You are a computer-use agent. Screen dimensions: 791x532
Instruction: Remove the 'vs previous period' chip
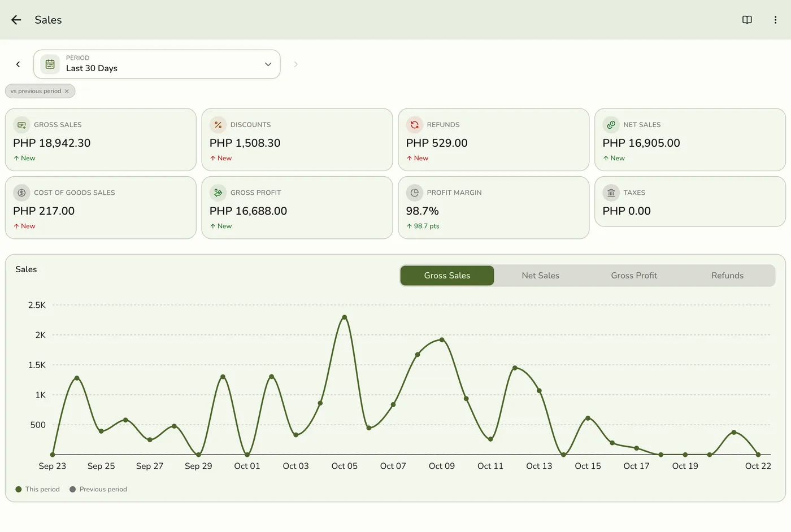tap(67, 91)
